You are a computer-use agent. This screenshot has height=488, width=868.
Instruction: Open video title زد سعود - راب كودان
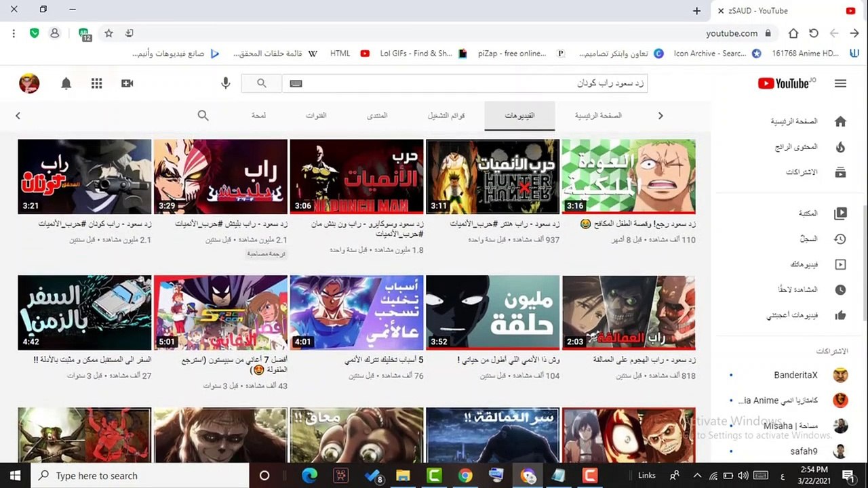click(x=95, y=224)
